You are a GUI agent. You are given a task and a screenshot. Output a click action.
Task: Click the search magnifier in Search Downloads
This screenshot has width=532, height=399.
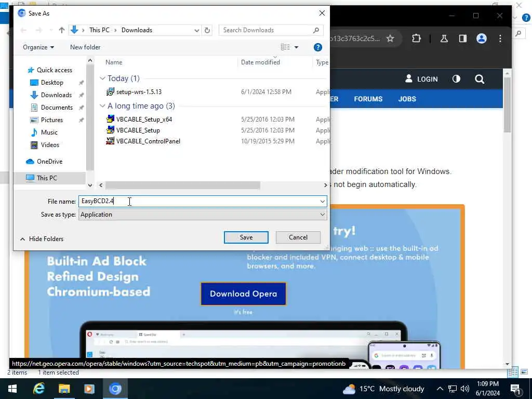tap(316, 30)
